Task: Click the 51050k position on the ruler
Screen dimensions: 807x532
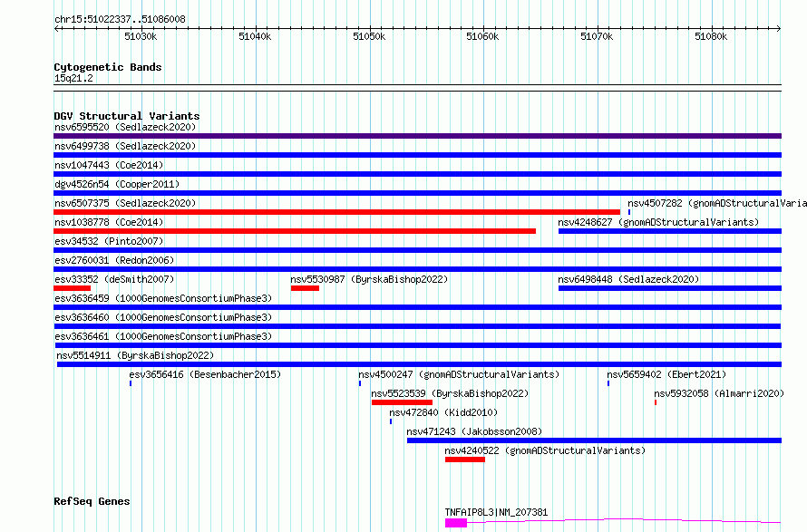Action: [368, 36]
